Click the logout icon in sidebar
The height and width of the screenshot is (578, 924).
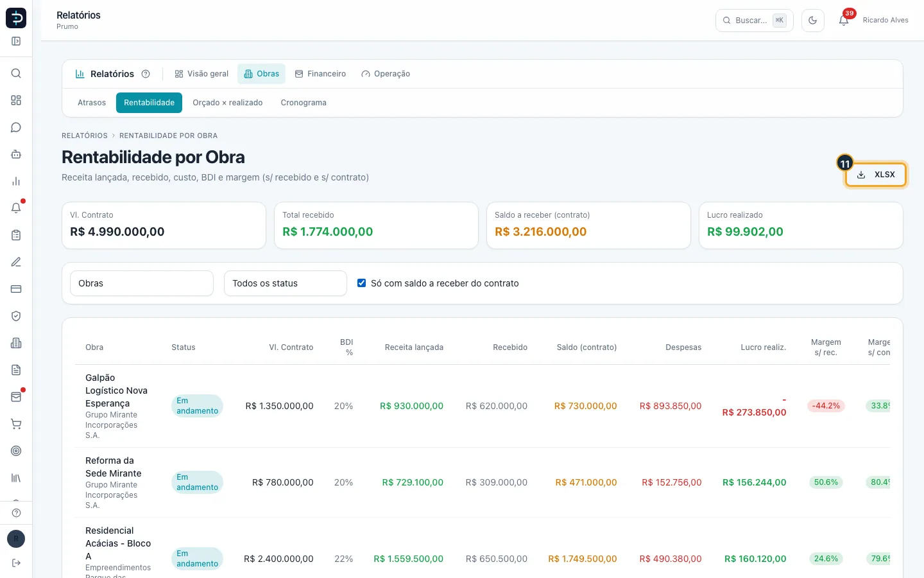coord(16,563)
